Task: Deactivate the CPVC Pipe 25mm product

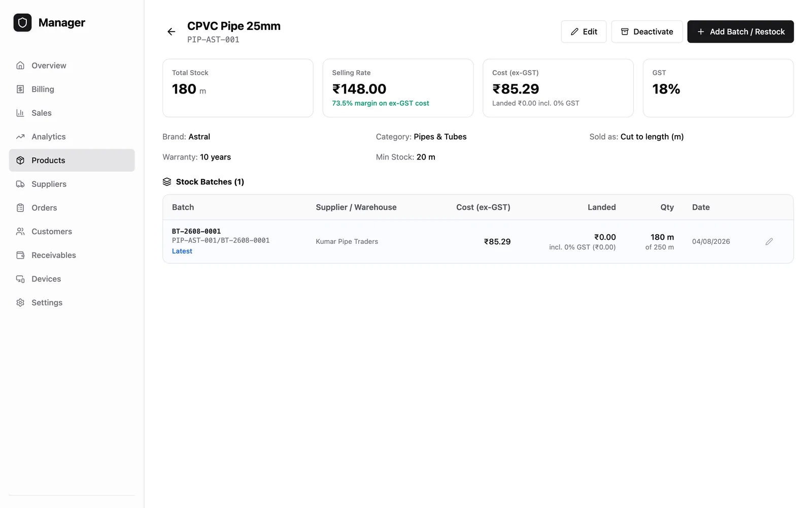Action: (x=647, y=31)
